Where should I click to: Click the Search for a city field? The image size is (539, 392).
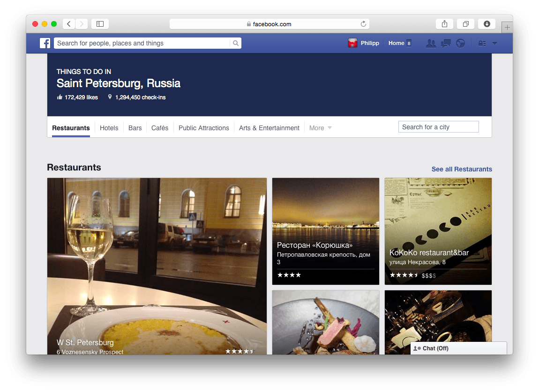438,127
